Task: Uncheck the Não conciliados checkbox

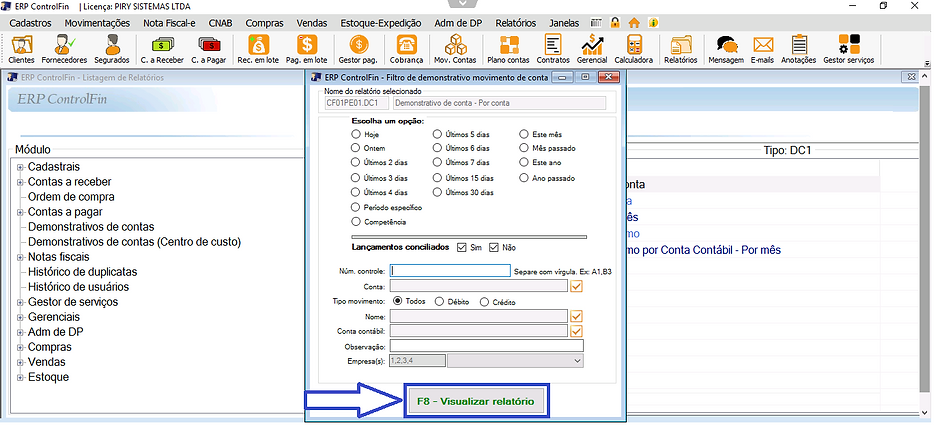Action: [494, 247]
